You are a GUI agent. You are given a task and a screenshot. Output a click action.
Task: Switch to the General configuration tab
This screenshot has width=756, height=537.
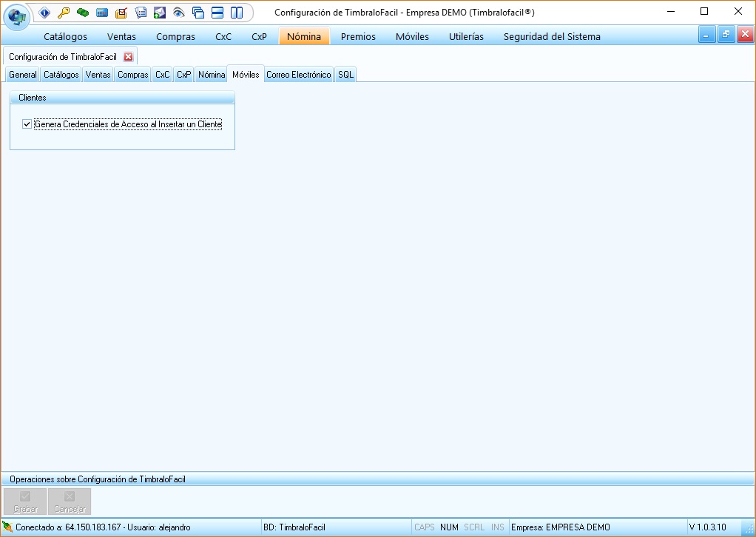point(23,75)
